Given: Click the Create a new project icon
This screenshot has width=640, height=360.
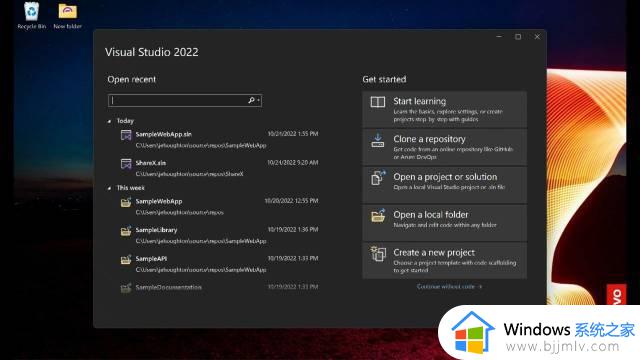Looking at the screenshot, I should coord(378,253).
